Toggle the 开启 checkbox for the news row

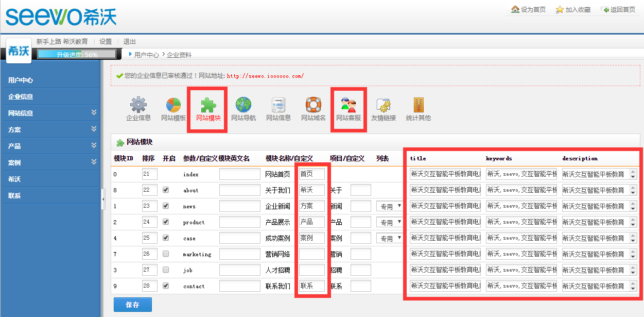point(166,206)
